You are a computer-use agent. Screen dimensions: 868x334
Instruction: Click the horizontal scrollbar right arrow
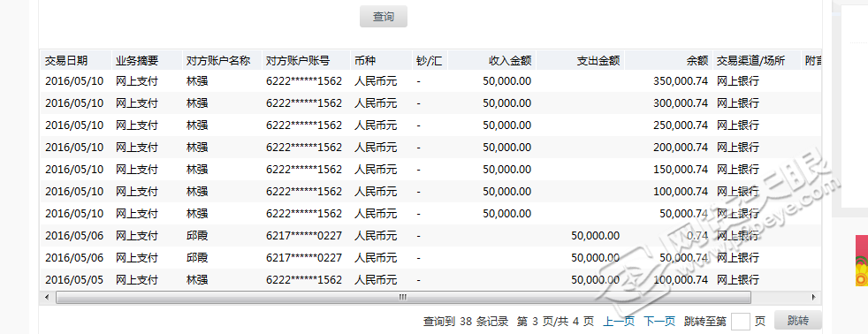click(813, 298)
